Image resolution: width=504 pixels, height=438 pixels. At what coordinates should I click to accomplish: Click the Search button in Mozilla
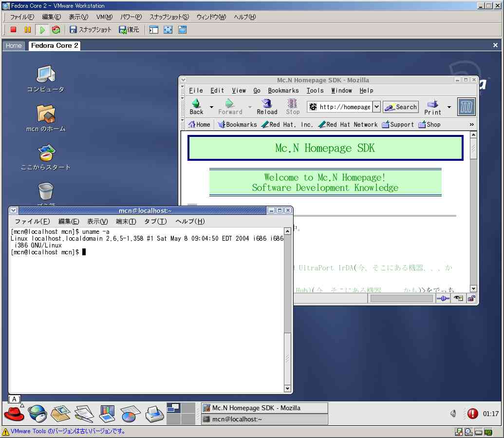tap(401, 107)
